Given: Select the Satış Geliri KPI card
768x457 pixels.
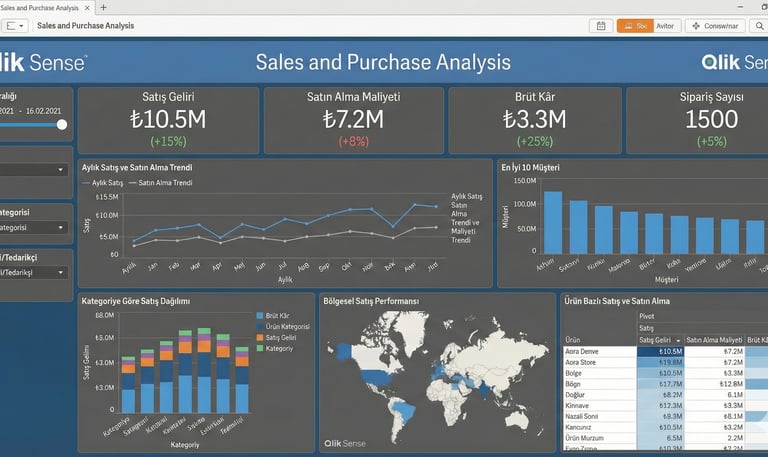Looking at the screenshot, I should tap(168, 120).
